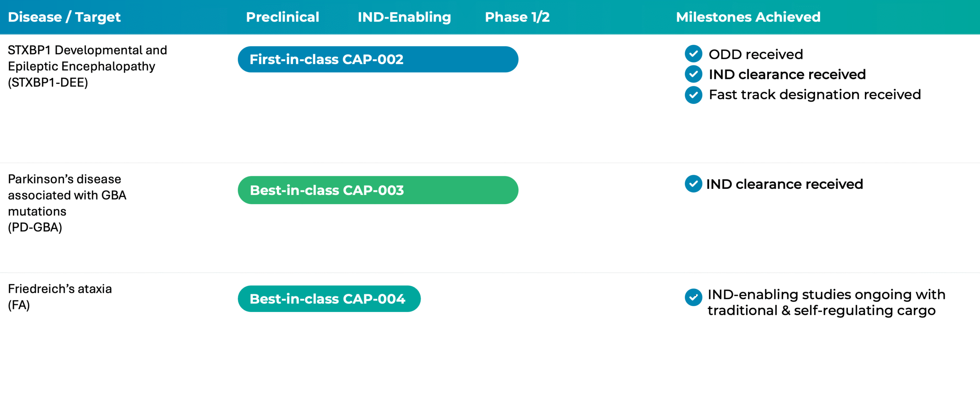Click checkmark next to Fast track designation received
The height and width of the screenshot is (410, 980).
(x=693, y=95)
